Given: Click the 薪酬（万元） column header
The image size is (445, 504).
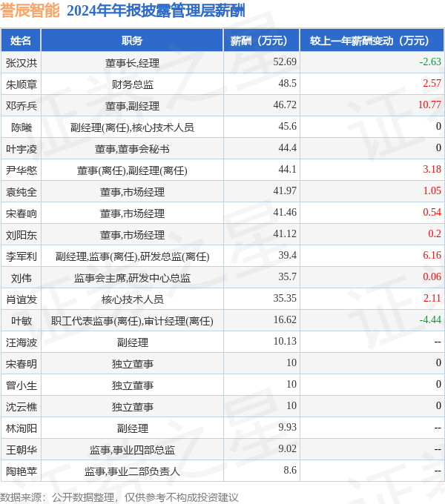Looking at the screenshot, I should (261, 41).
